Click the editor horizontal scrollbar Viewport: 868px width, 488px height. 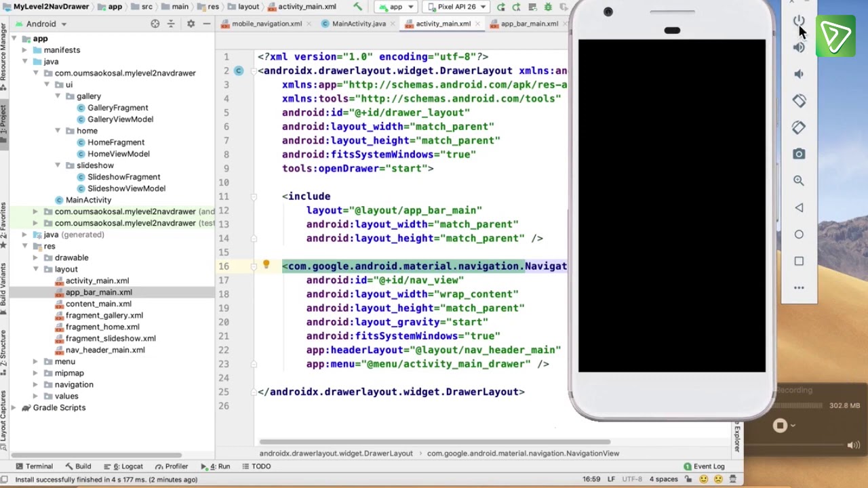434,442
